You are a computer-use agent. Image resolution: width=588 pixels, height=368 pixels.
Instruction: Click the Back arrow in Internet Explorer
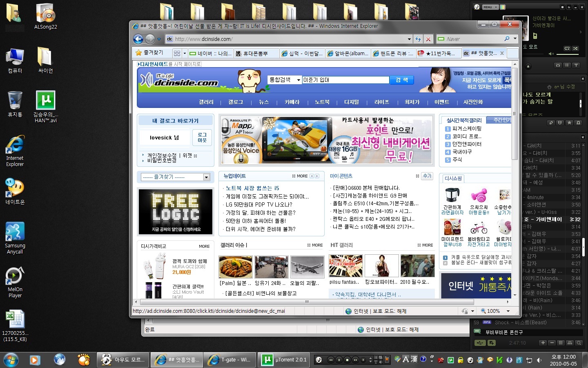pos(138,39)
